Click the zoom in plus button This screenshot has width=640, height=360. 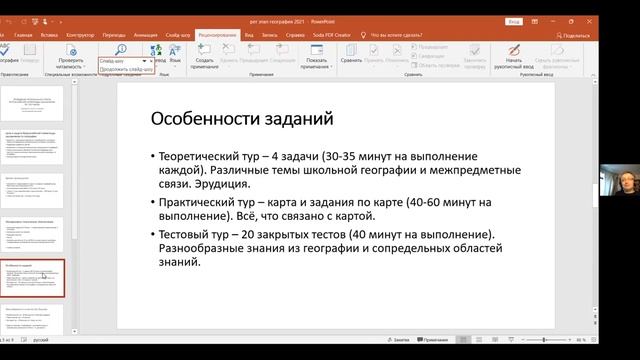click(569, 340)
